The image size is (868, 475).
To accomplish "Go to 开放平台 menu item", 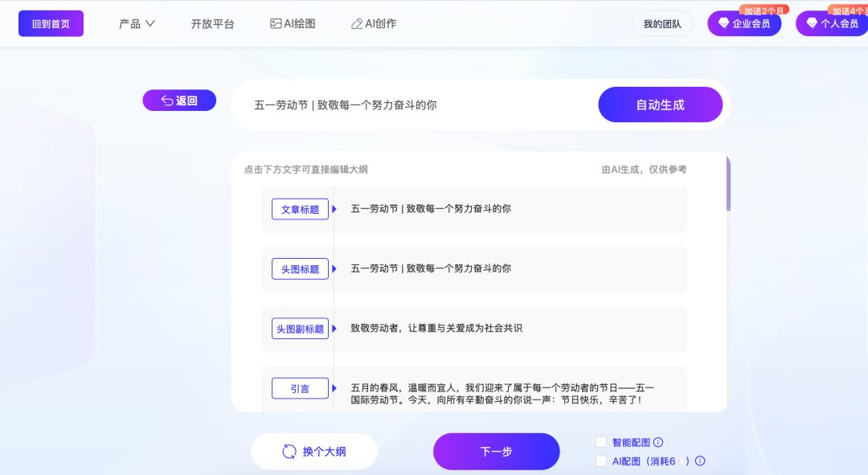I will click(x=212, y=24).
